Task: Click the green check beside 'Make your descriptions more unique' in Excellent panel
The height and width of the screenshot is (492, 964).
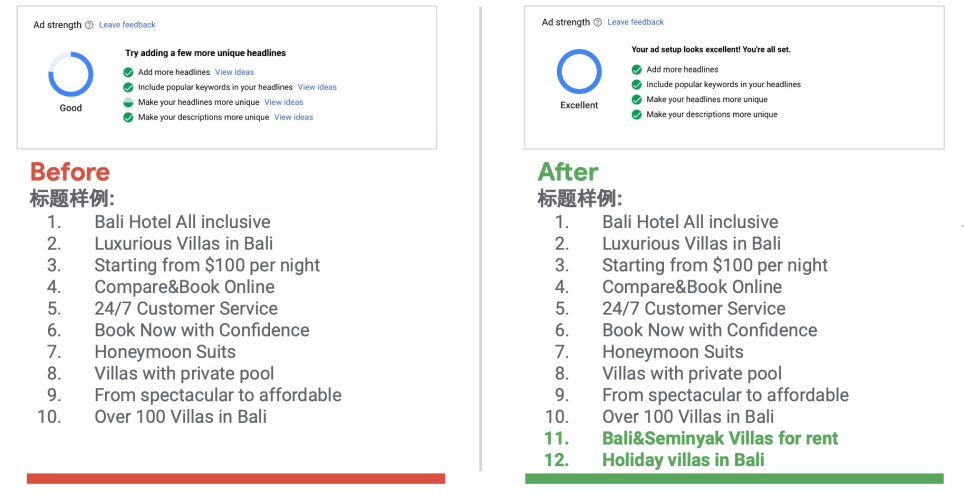Action: point(636,114)
